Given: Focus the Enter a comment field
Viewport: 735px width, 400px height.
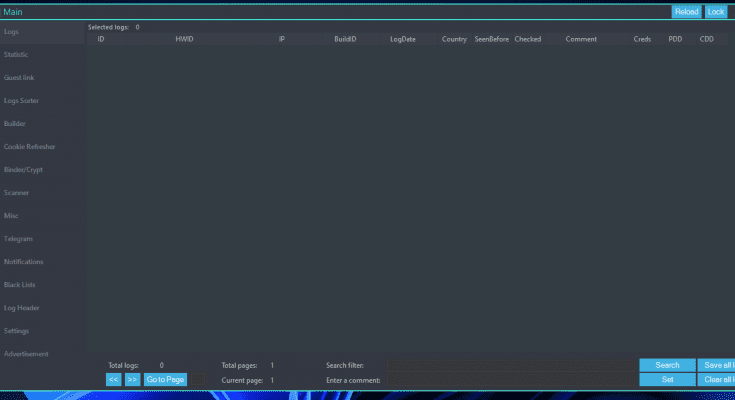Looking at the screenshot, I should coord(511,380).
